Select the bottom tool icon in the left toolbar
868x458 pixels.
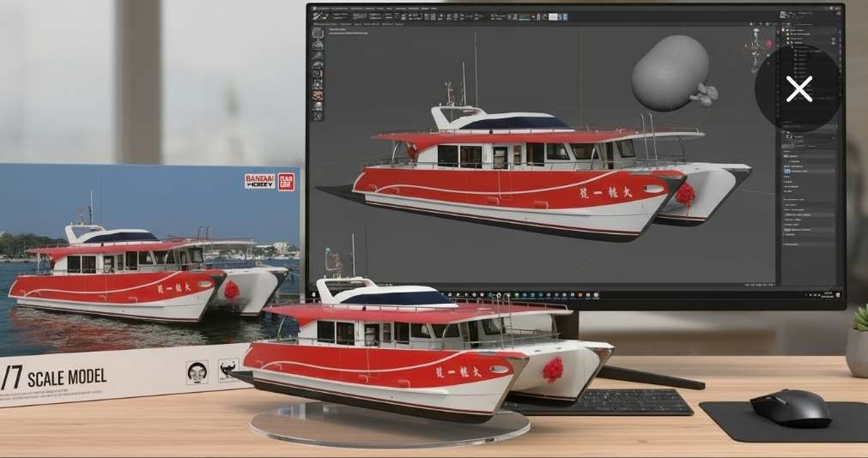318,116
